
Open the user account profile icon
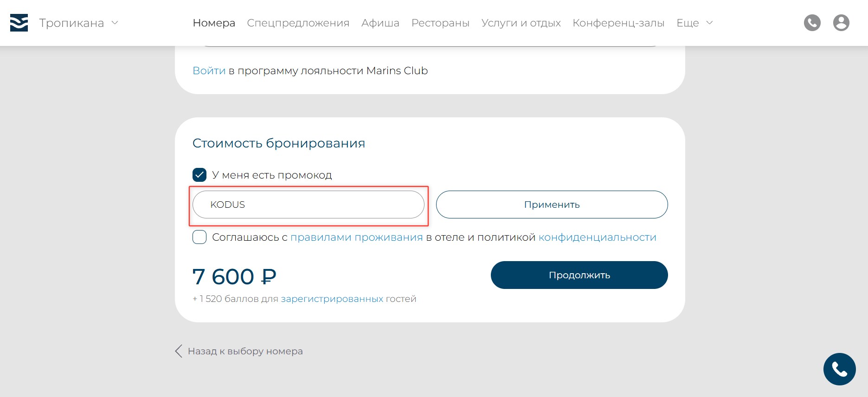[x=841, y=23]
